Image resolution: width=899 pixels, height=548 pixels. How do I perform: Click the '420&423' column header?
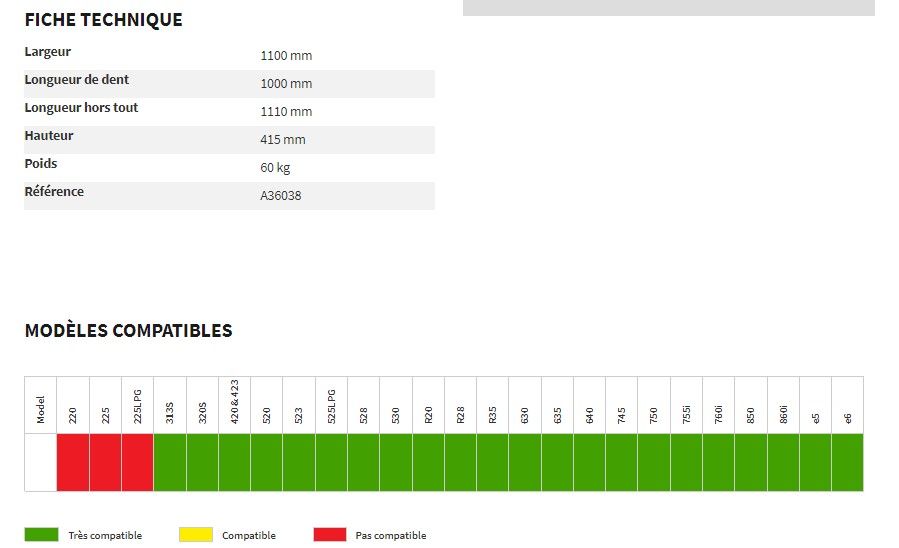click(234, 405)
